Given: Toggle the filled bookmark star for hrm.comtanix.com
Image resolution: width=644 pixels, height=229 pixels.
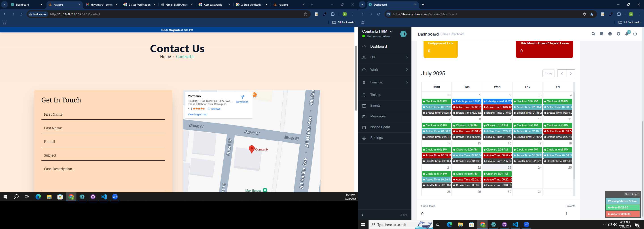Looking at the screenshot, I should click(x=592, y=14).
